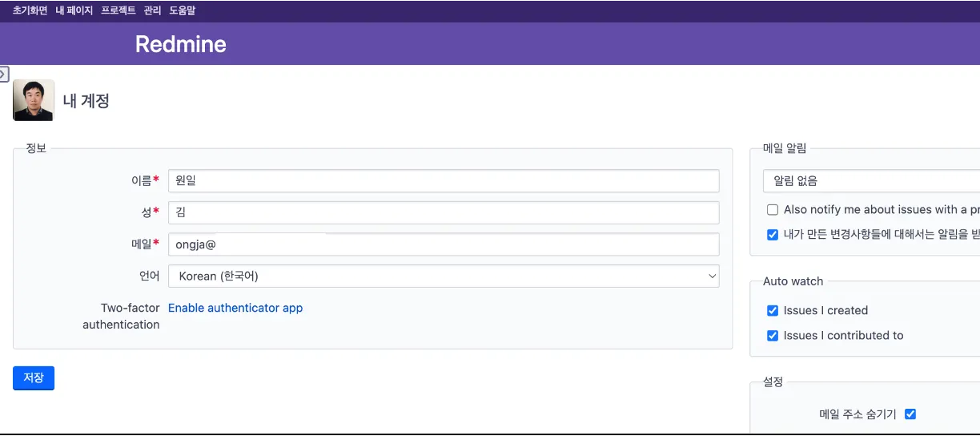This screenshot has height=436, width=980.
Task: Expand the sidebar toggle arrow icon
Action: (x=3, y=75)
